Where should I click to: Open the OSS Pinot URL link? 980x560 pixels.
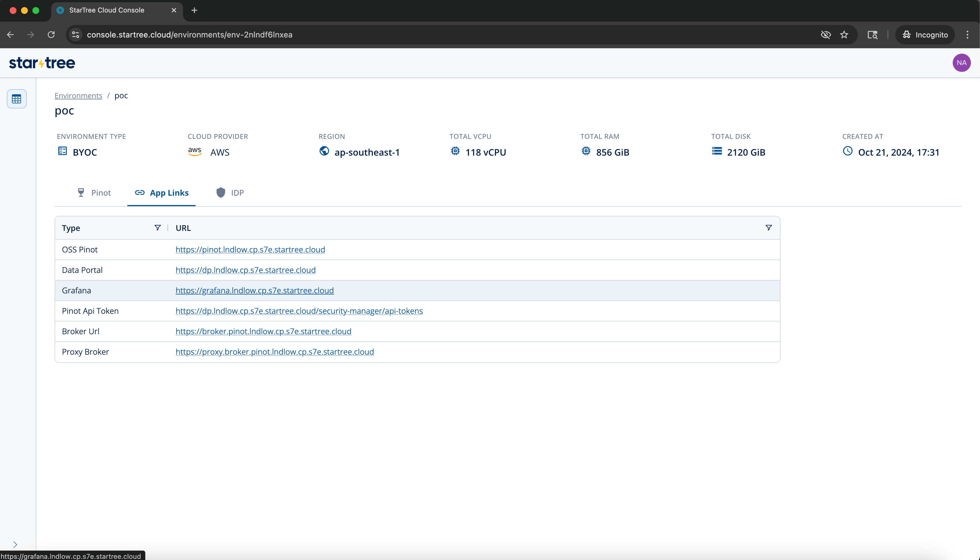coord(250,250)
